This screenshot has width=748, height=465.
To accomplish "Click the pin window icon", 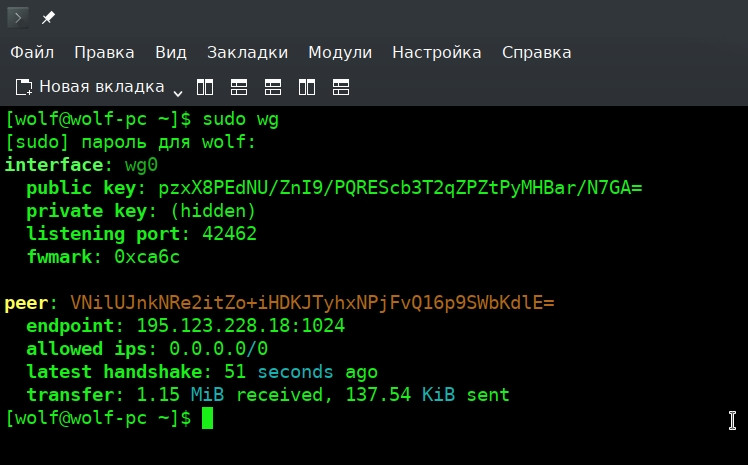I will click(x=48, y=18).
